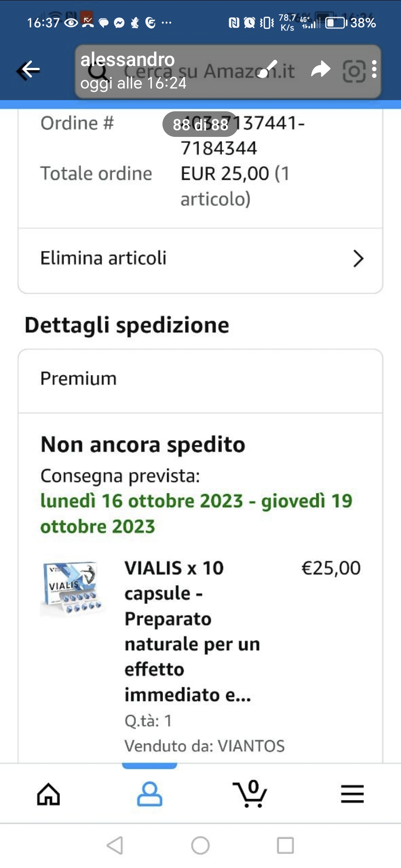Tap the Elimina articoli row
This screenshot has width=401, height=868.
149,259
